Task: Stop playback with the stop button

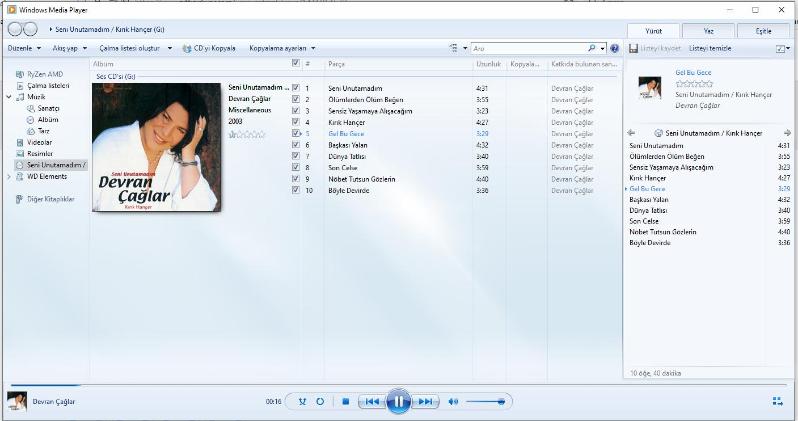Action: click(x=345, y=401)
